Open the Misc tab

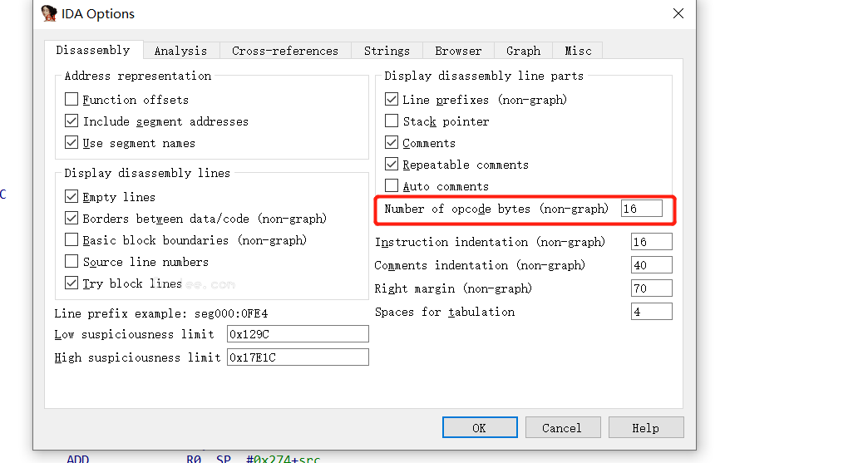[x=578, y=51]
